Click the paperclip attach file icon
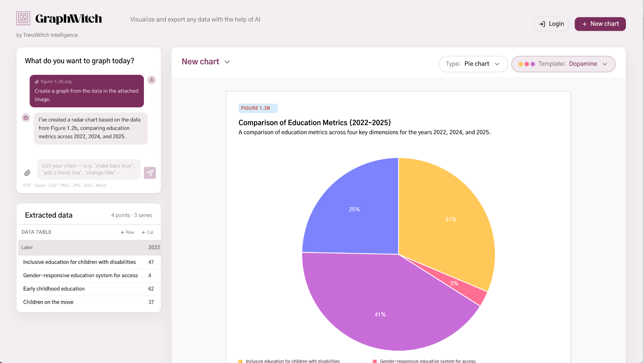 click(28, 173)
